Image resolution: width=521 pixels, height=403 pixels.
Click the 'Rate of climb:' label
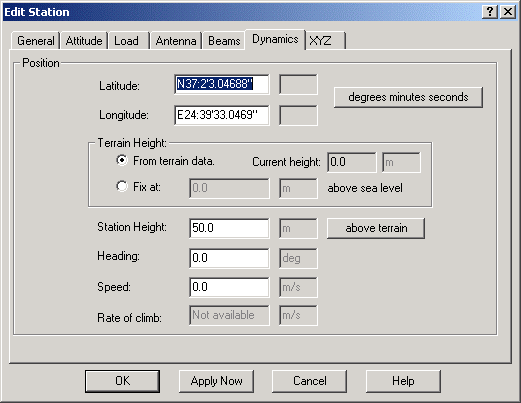tap(129, 318)
